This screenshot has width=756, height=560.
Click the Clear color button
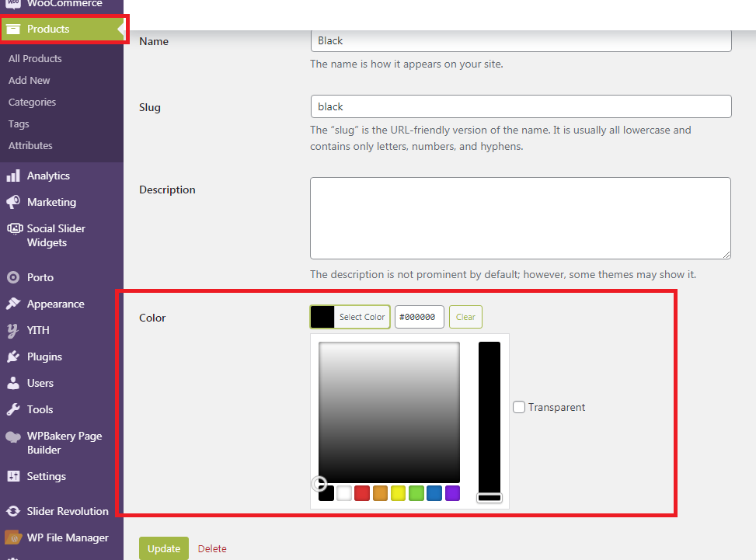[465, 317]
